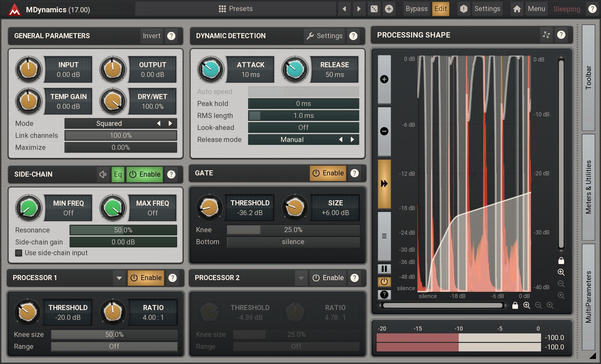The image size is (601, 364).
Task: Toggle the Side-chain Enable button
Action: point(145,174)
